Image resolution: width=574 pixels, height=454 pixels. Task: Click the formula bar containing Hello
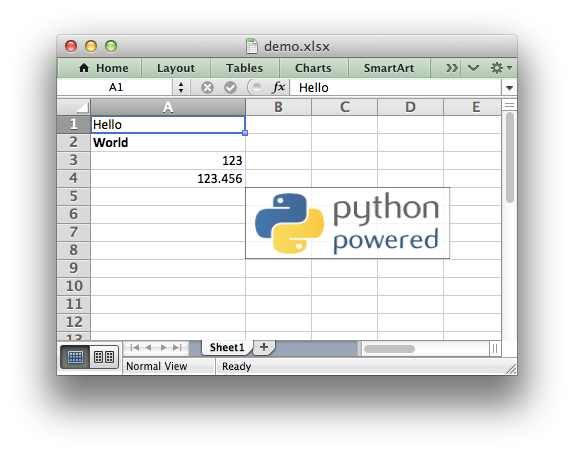[395, 88]
